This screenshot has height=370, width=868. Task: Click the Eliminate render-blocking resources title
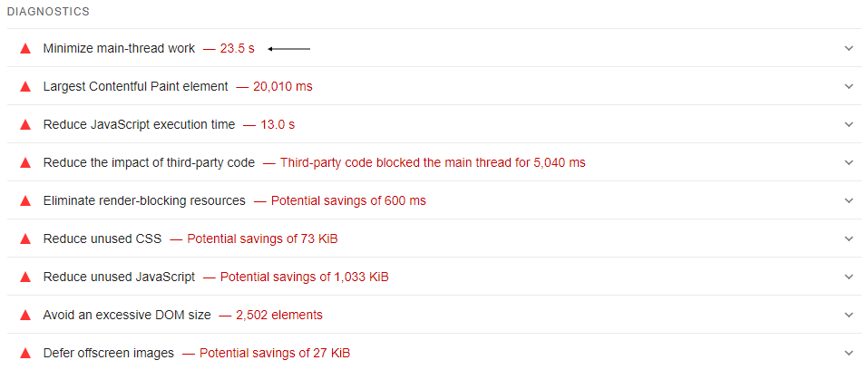(x=144, y=200)
